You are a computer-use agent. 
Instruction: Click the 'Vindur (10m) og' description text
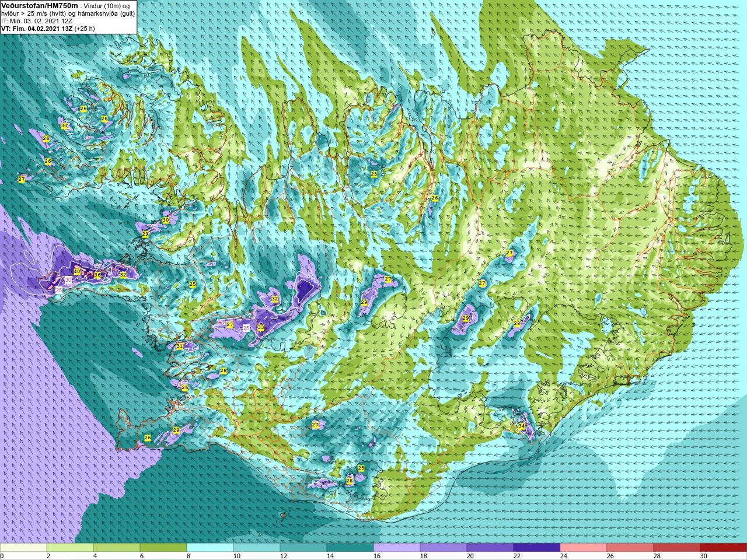tap(107, 6)
